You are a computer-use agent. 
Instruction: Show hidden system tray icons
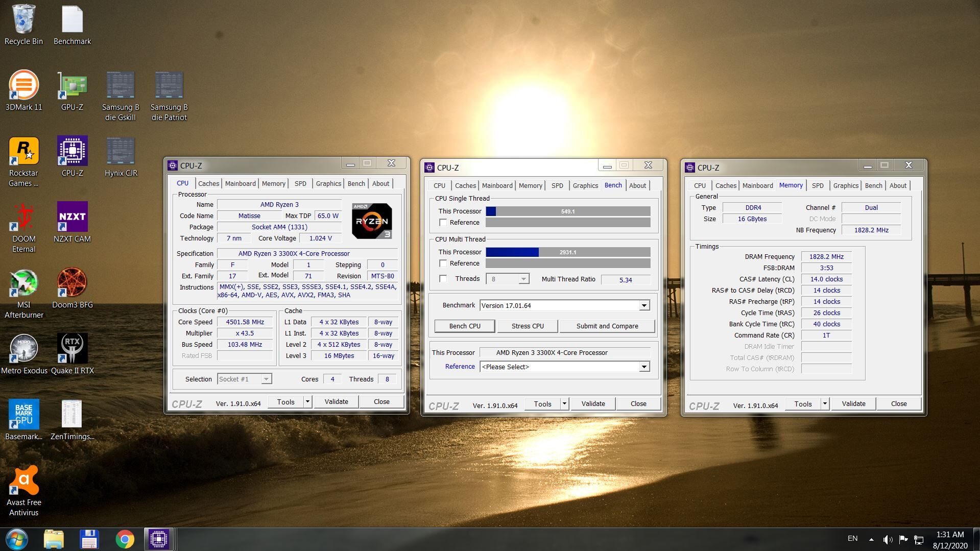click(x=871, y=539)
